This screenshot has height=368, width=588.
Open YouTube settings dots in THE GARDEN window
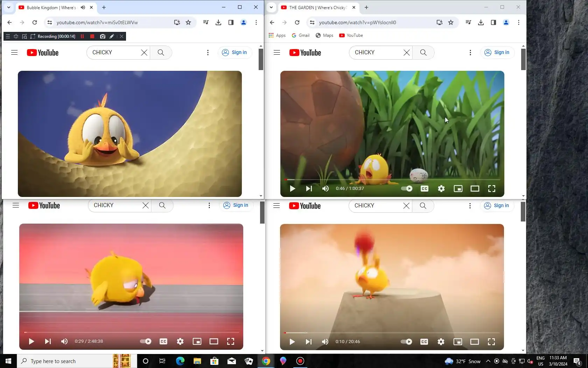tap(470, 53)
